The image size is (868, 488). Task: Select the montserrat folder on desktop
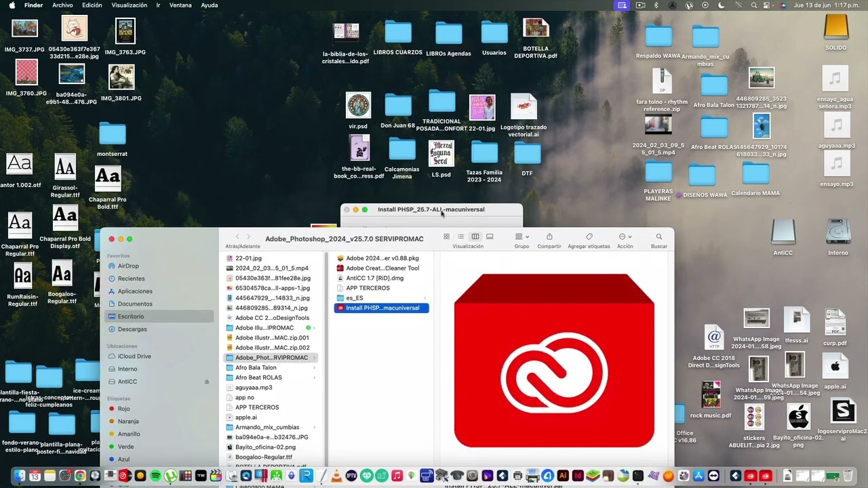point(113,139)
